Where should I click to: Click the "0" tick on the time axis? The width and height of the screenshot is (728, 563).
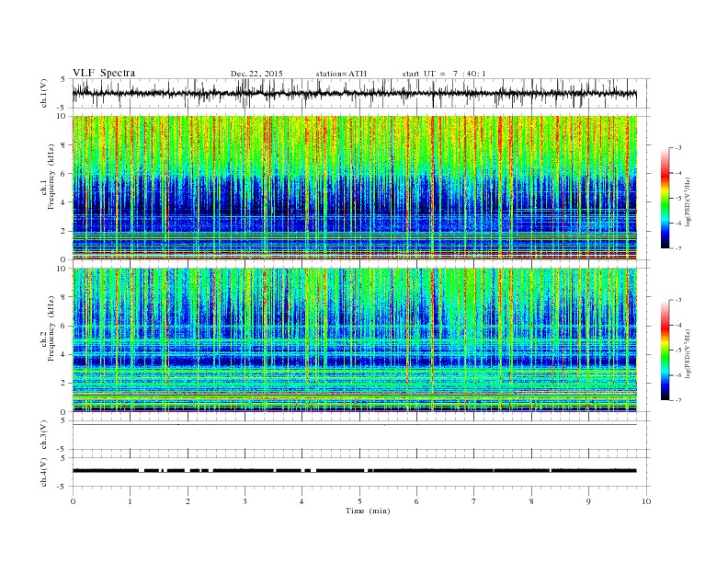click(73, 501)
